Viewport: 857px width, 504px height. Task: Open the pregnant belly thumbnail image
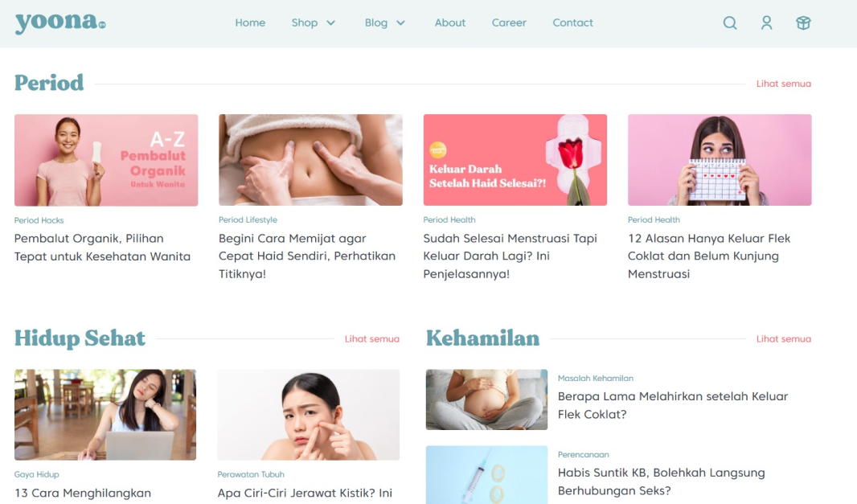[x=486, y=400]
